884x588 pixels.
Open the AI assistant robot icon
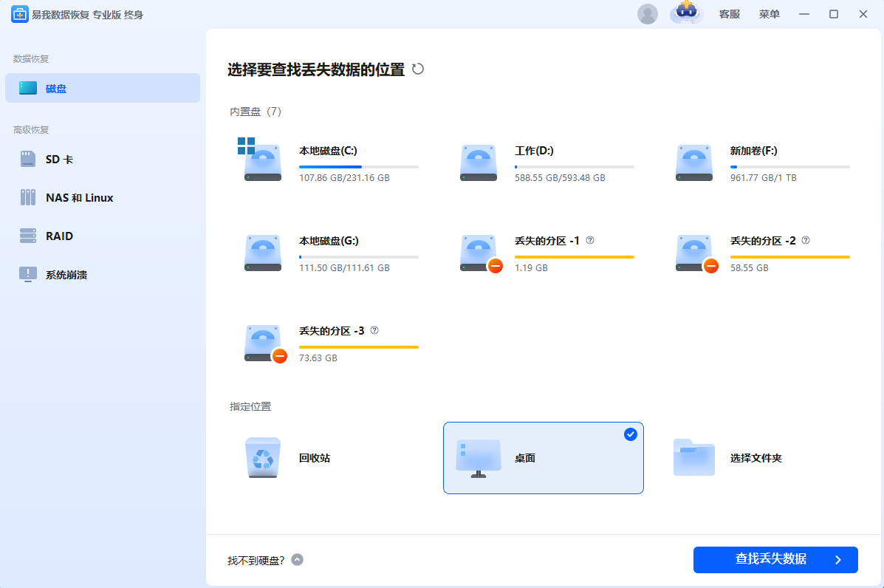[x=686, y=14]
